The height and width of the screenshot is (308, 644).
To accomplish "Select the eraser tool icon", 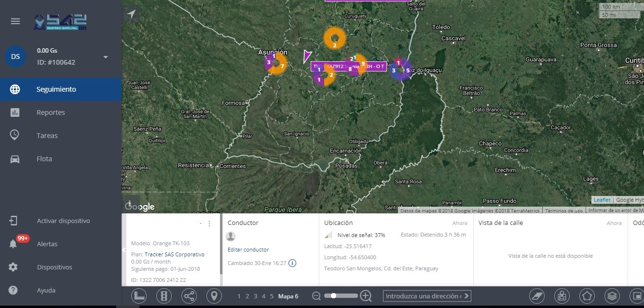I will tap(536, 296).
